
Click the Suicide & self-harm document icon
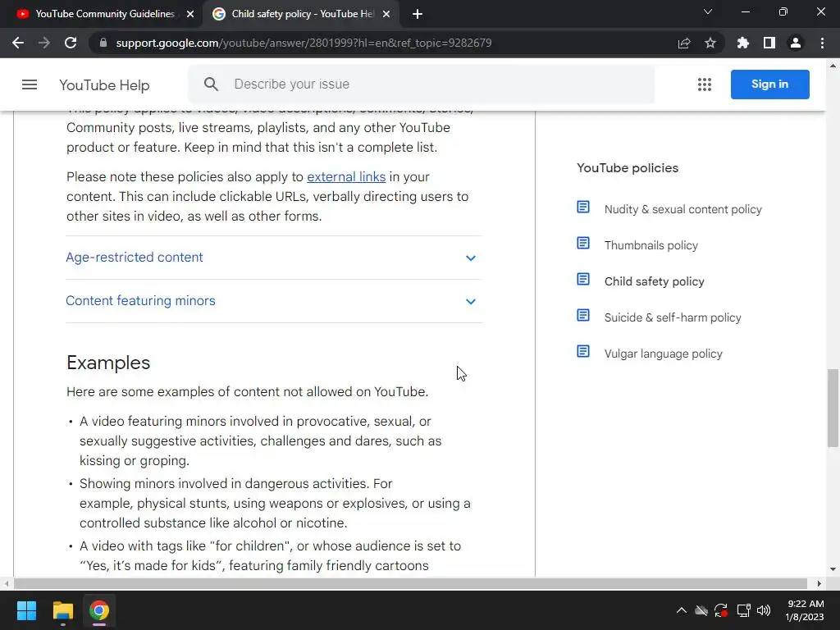tap(583, 315)
